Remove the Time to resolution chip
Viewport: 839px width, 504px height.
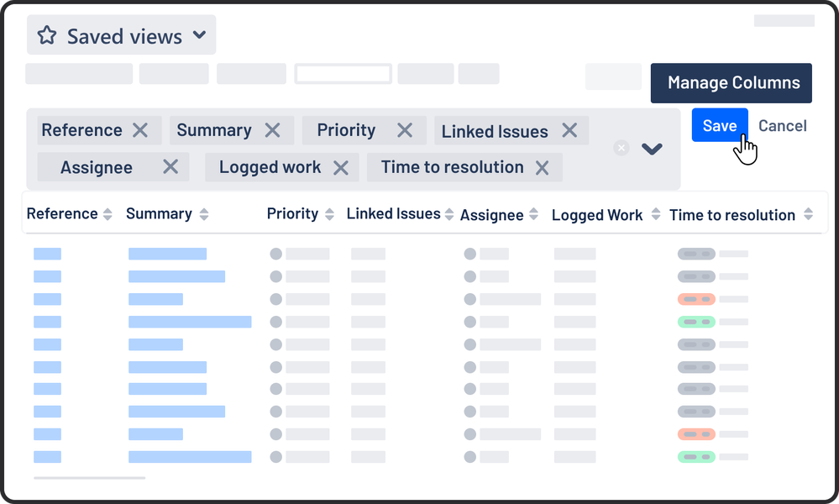coord(542,167)
